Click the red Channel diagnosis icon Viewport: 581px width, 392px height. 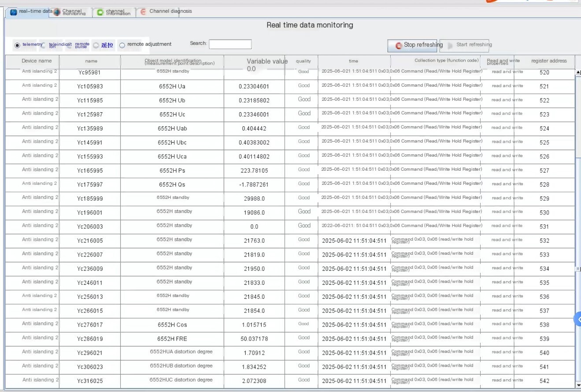143,12
